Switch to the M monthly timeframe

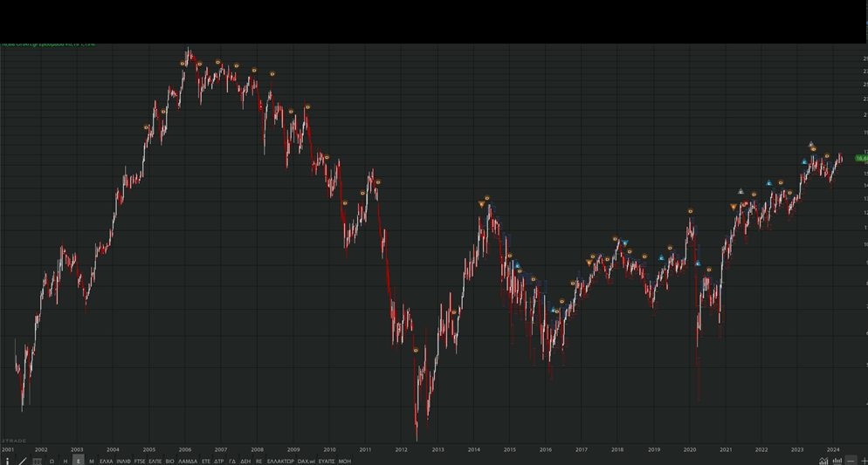(x=92, y=462)
